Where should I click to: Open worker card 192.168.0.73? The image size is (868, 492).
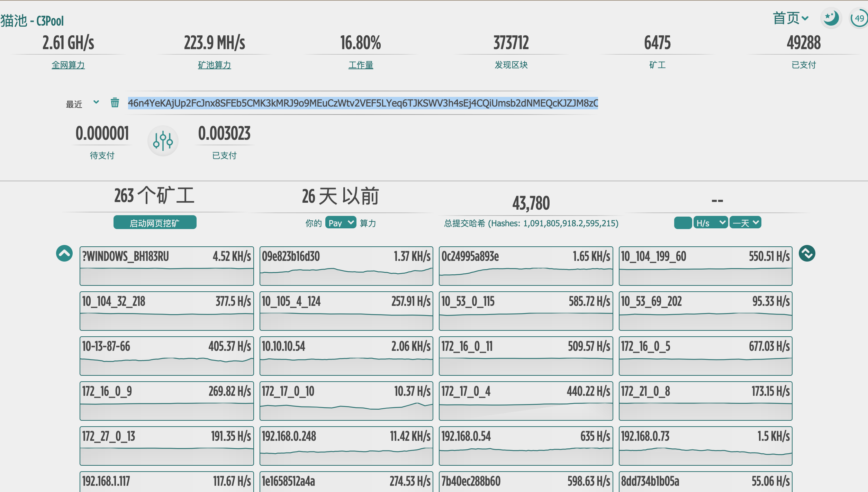coord(706,446)
